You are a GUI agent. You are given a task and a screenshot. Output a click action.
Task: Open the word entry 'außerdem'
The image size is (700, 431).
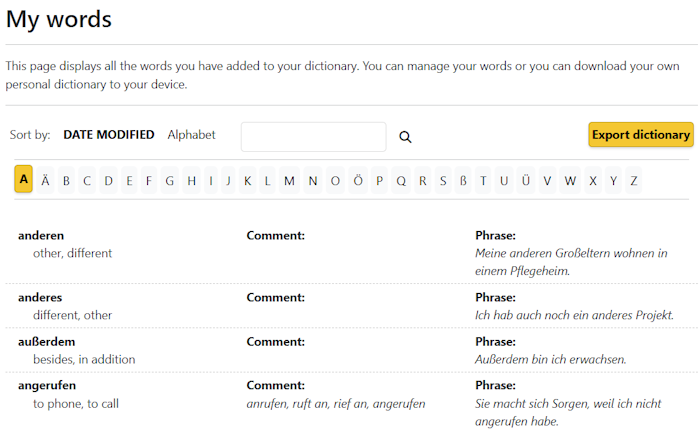pyautogui.click(x=46, y=342)
